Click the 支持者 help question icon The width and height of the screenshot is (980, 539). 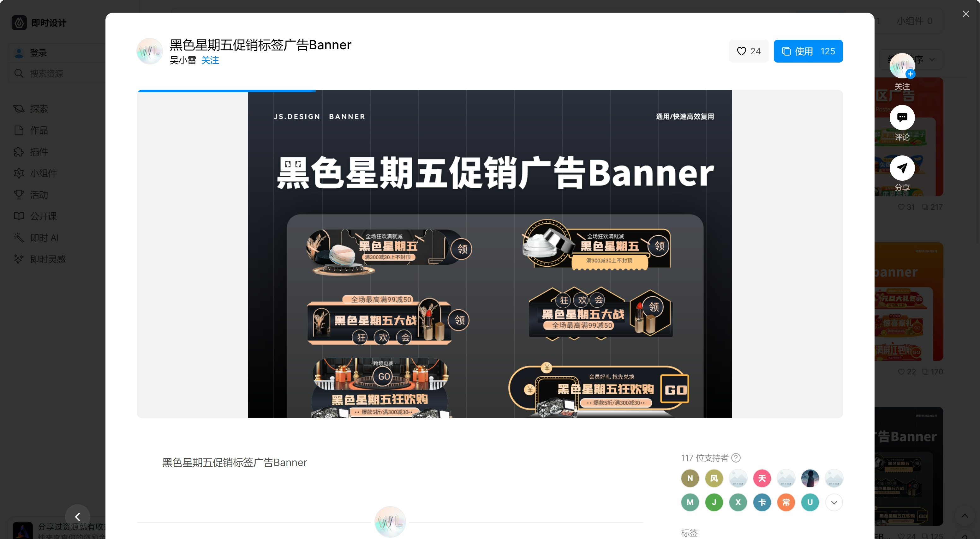[x=736, y=457]
